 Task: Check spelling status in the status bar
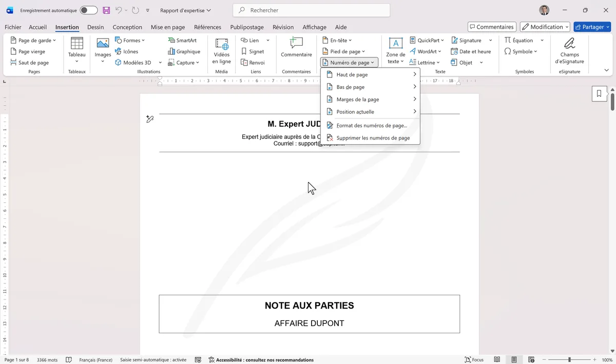(69, 359)
